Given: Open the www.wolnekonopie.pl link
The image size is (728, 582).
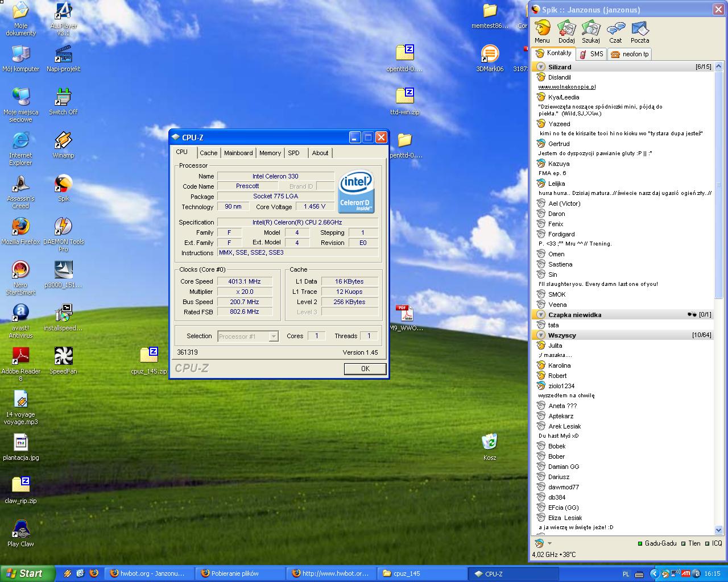Looking at the screenshot, I should coord(567,87).
